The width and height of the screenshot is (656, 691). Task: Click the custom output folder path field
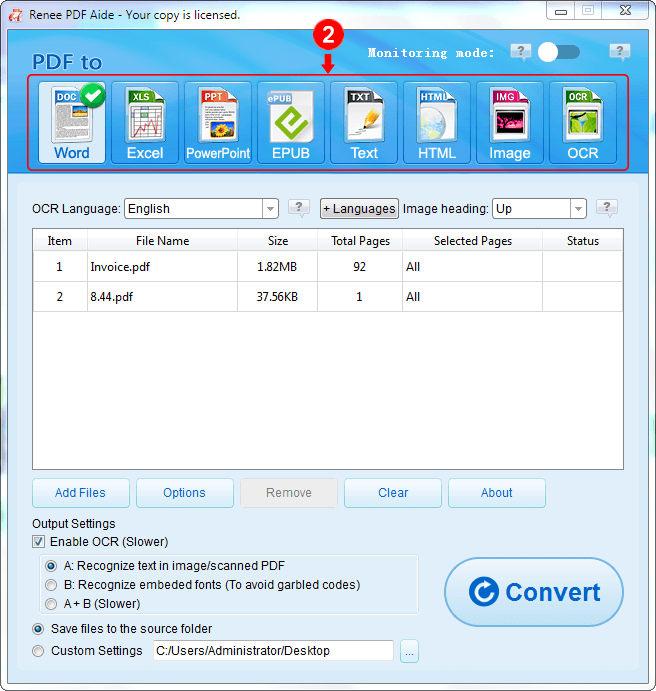(273, 651)
